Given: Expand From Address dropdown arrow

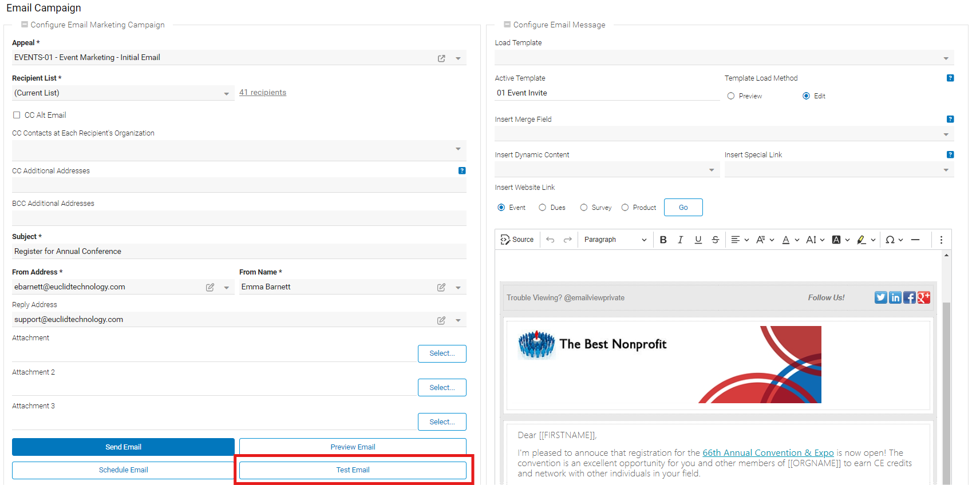Looking at the screenshot, I should point(227,288).
